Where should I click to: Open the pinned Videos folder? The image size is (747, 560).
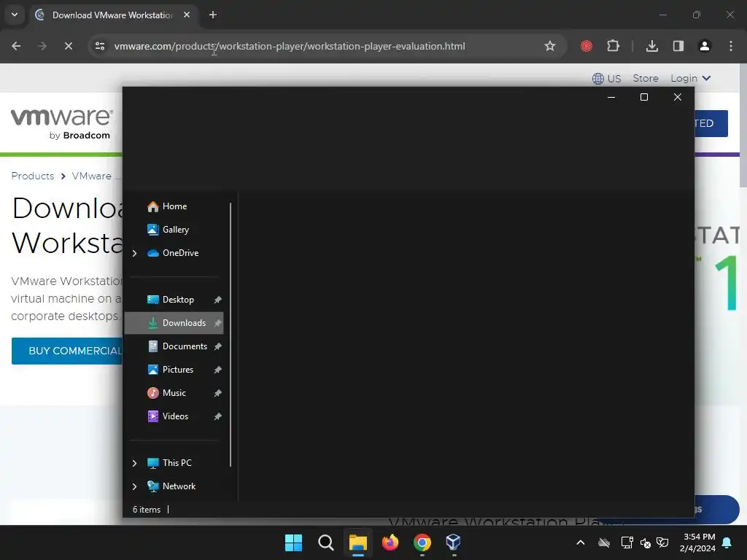[x=175, y=416]
